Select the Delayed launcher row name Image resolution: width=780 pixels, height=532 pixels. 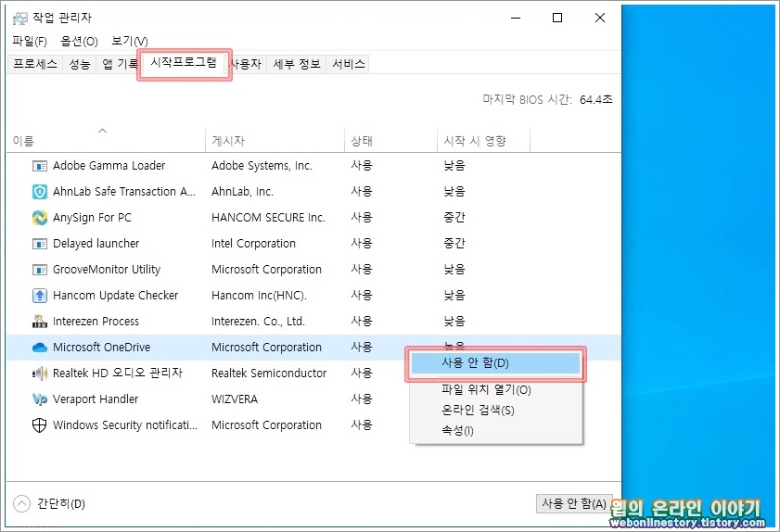[96, 244]
